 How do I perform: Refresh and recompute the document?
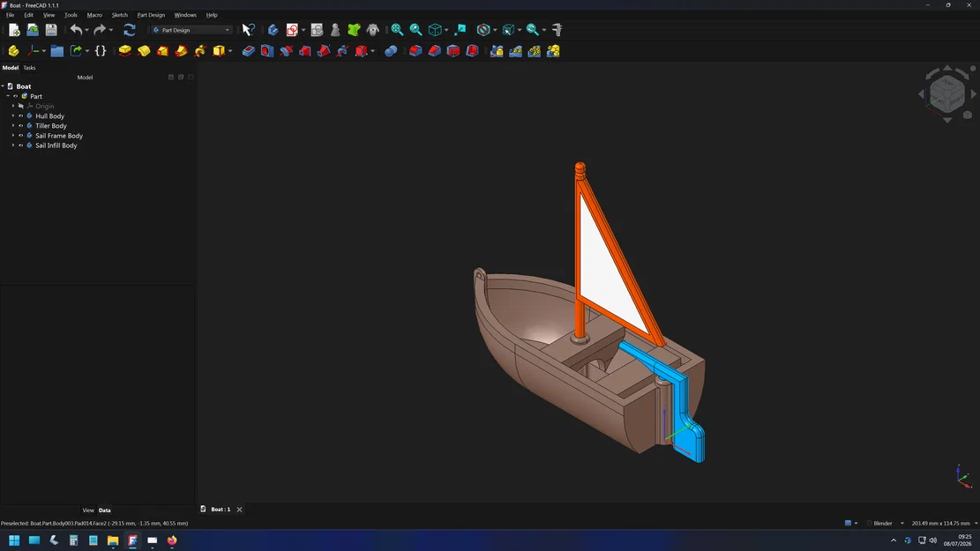[130, 29]
